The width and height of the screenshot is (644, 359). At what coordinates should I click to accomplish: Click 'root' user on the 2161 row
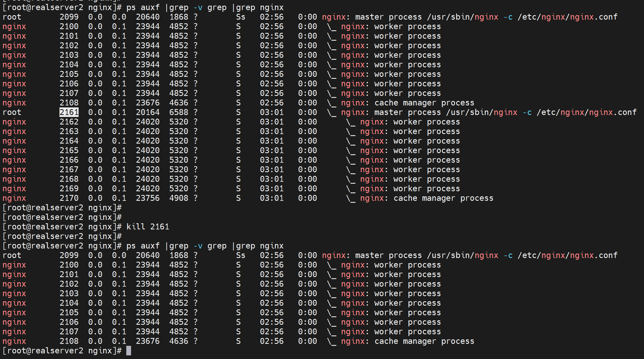(x=12, y=112)
